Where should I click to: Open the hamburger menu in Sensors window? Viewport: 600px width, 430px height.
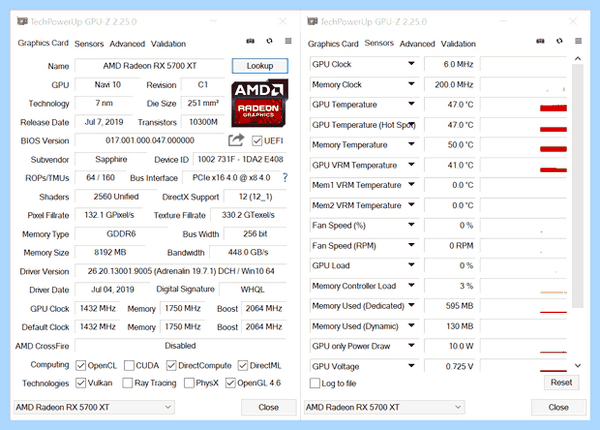(578, 41)
